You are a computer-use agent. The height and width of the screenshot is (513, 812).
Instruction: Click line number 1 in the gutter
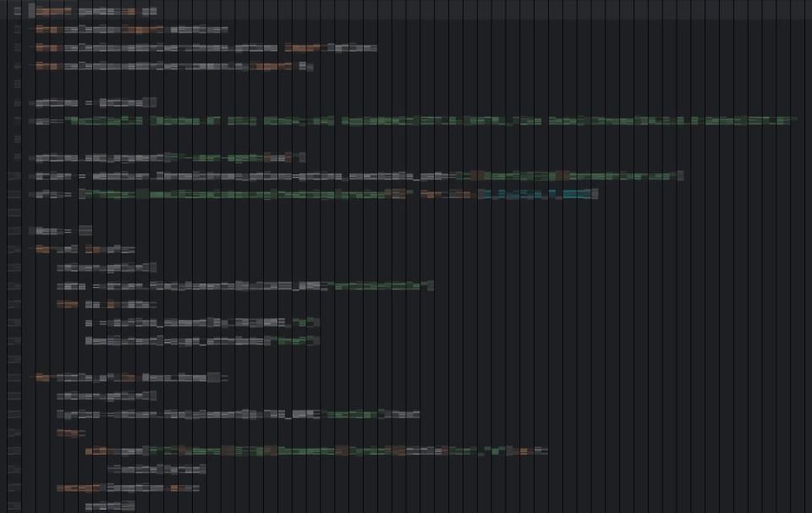click(x=17, y=12)
